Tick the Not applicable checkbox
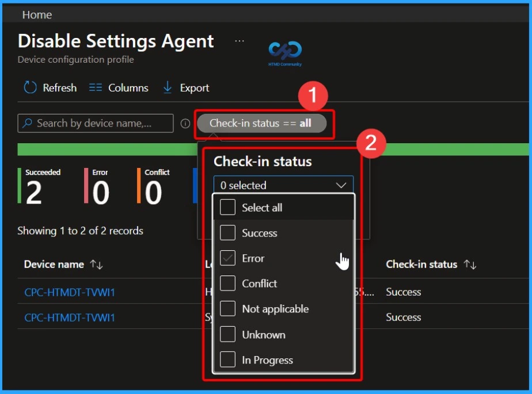The height and width of the screenshot is (394, 532). point(227,308)
